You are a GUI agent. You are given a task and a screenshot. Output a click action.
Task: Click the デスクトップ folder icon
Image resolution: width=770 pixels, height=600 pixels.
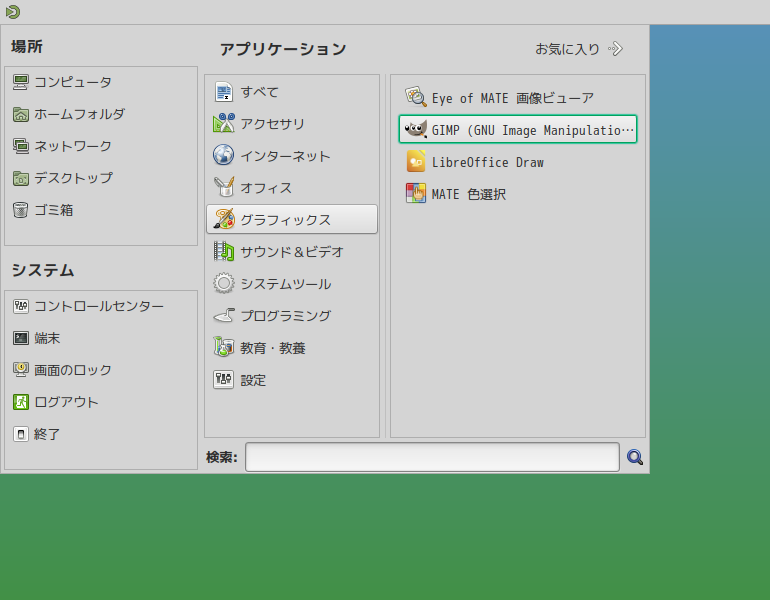[x=21, y=178]
